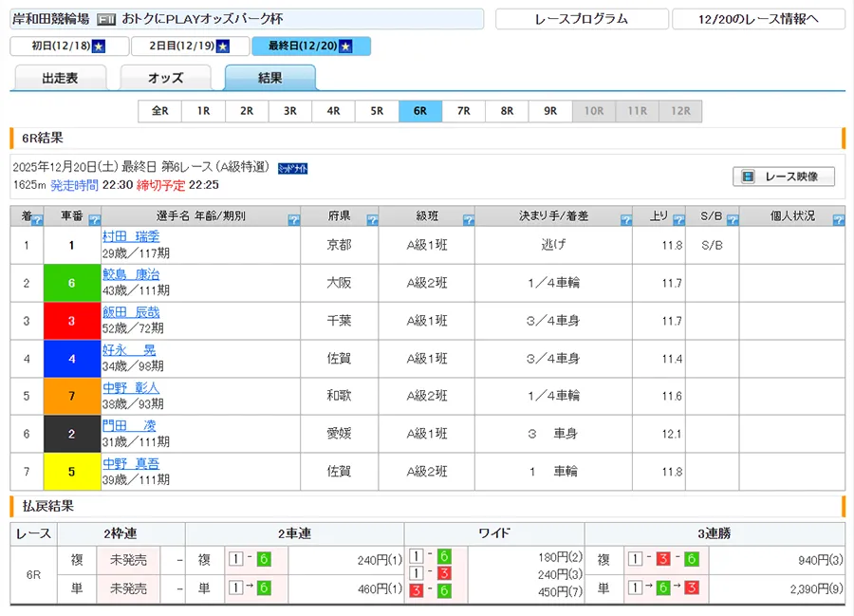
Task: Open the レースプログラム button
Action: click(x=581, y=19)
